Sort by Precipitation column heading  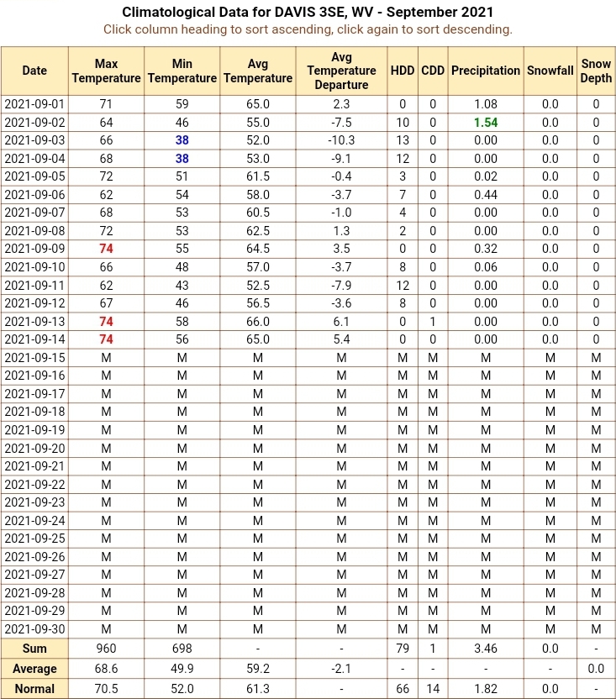(x=486, y=71)
